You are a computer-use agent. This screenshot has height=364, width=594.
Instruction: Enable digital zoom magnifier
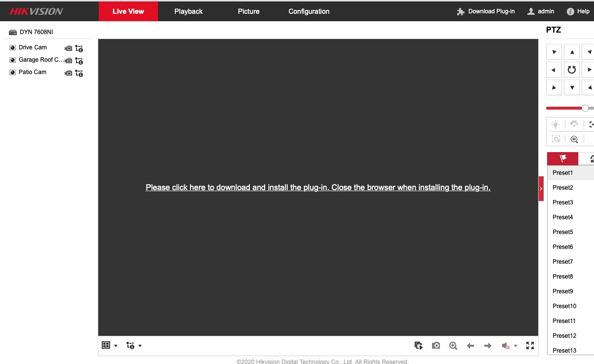tap(453, 346)
